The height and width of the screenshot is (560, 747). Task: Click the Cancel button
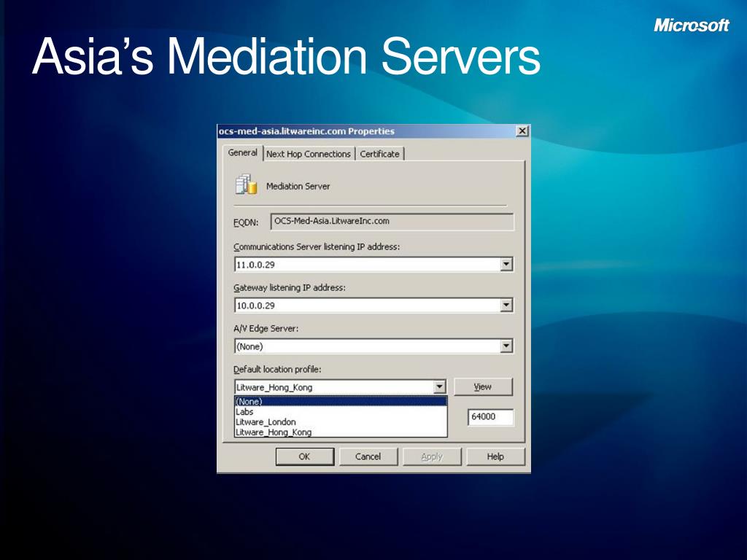[368, 456]
